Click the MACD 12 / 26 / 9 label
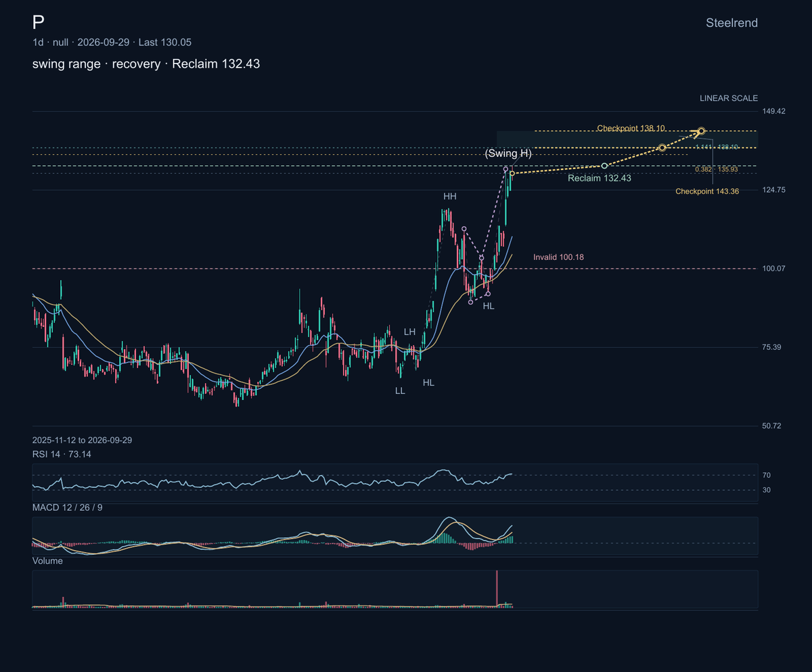 (x=68, y=507)
